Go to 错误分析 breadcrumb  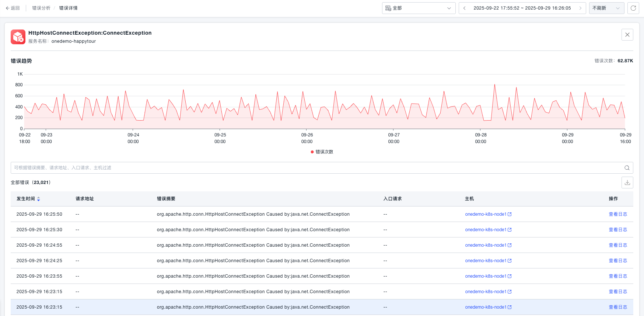click(41, 8)
